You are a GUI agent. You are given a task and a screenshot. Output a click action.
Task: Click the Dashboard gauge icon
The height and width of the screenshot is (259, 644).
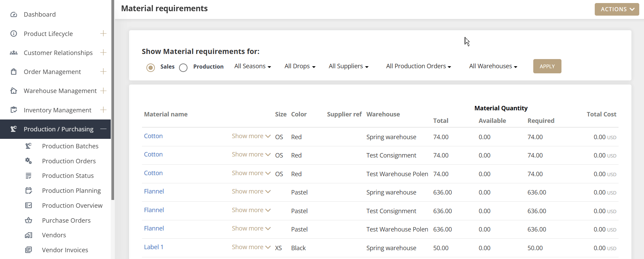[14, 15]
